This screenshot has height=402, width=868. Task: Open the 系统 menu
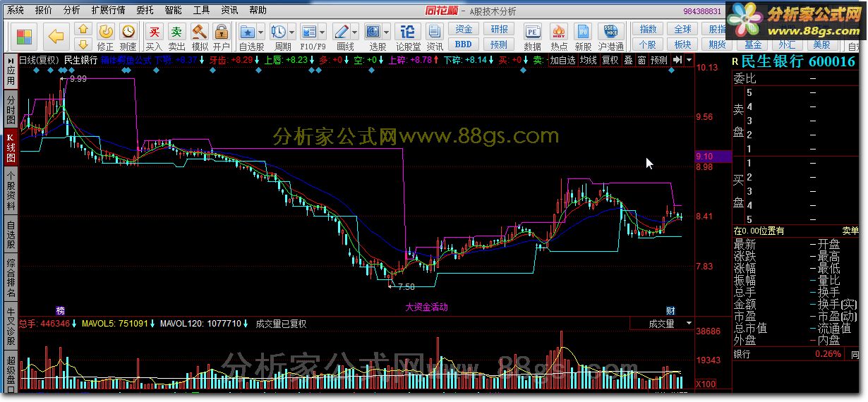16,10
